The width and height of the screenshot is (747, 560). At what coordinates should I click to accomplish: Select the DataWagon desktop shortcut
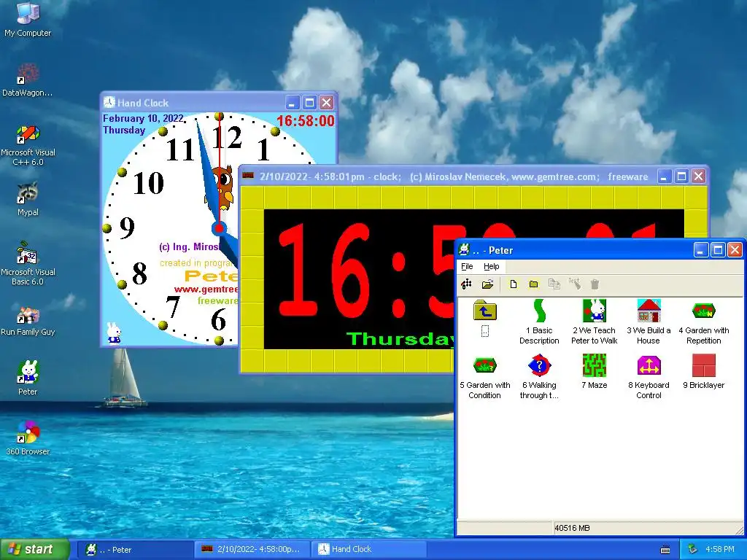[28, 79]
